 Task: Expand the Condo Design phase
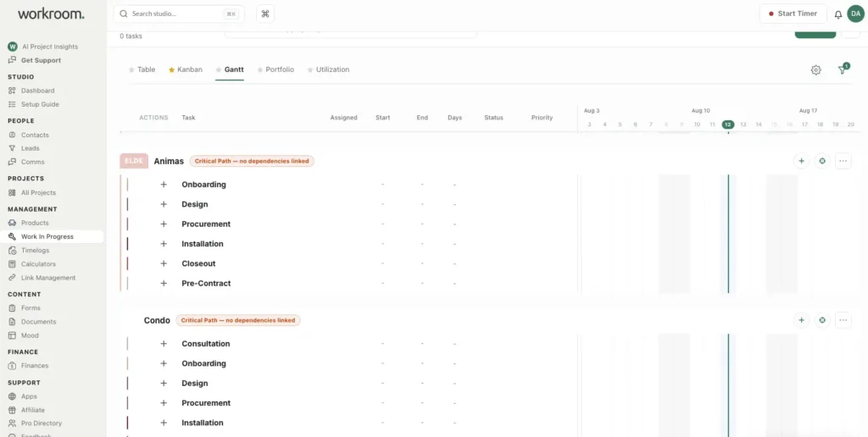tap(164, 384)
